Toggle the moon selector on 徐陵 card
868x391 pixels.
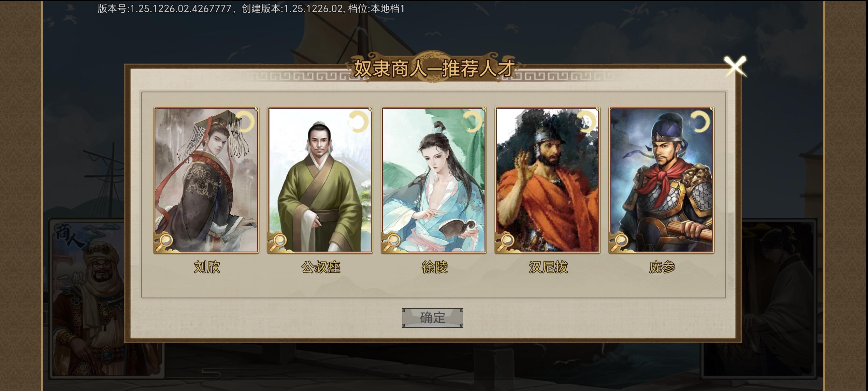472,121
